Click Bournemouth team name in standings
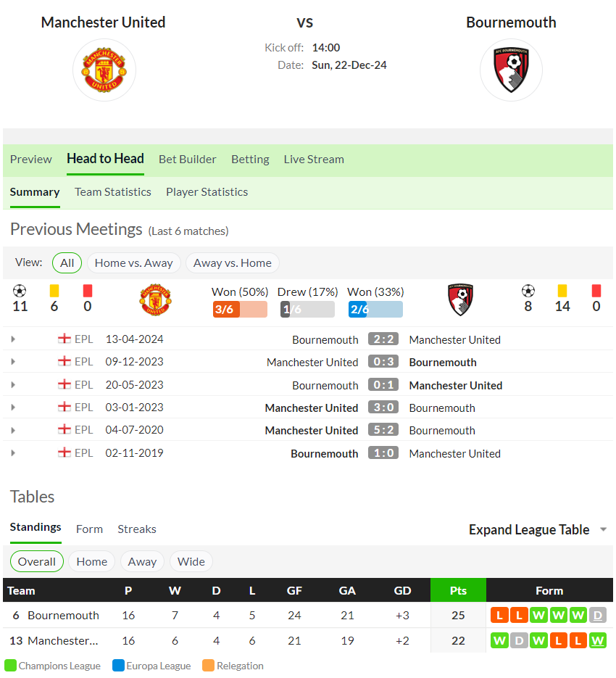 click(x=63, y=616)
